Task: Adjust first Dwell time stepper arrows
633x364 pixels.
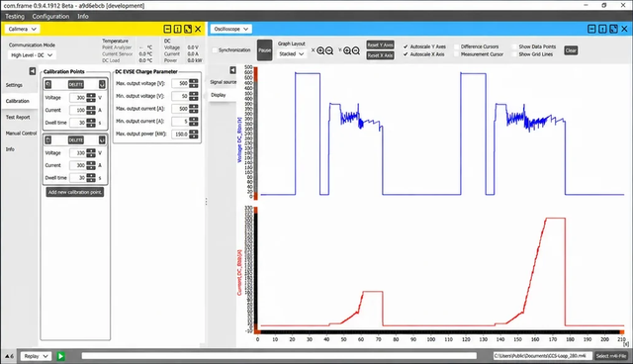Action: [x=91, y=123]
